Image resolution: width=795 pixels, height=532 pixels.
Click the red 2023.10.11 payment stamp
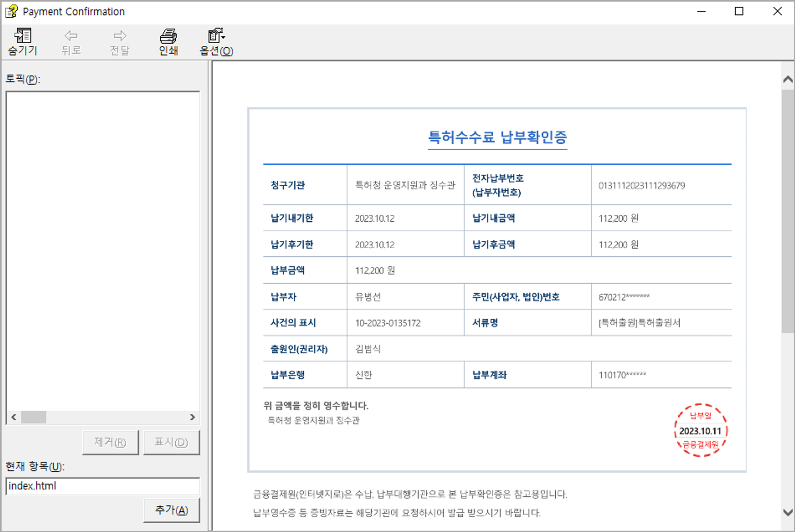(700, 431)
